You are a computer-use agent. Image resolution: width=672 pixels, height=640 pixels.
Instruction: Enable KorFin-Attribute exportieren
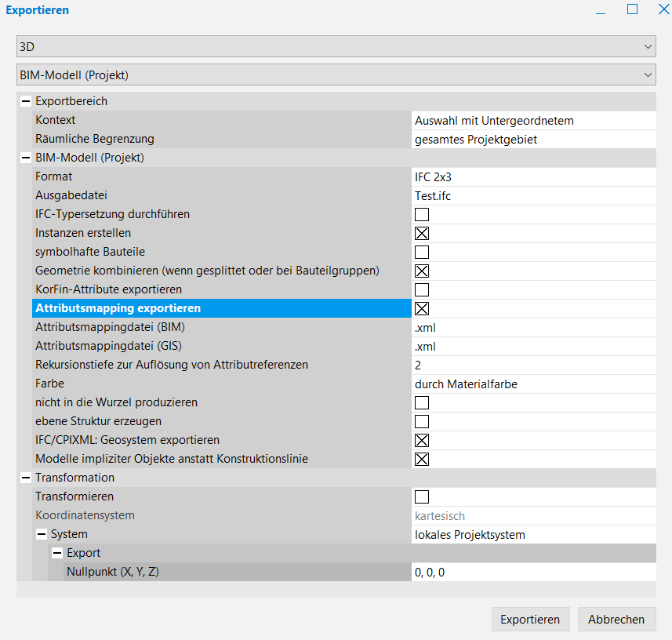pyautogui.click(x=422, y=289)
